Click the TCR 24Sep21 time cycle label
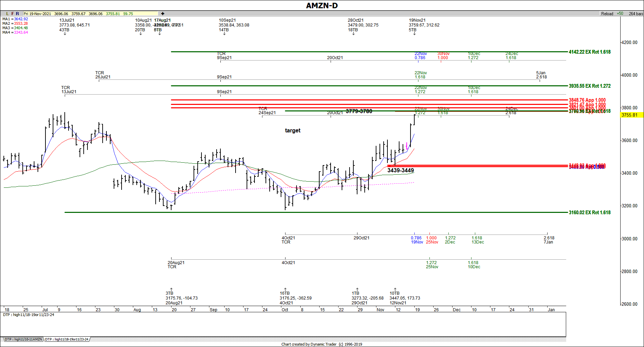This screenshot has height=347, width=644. (267, 111)
